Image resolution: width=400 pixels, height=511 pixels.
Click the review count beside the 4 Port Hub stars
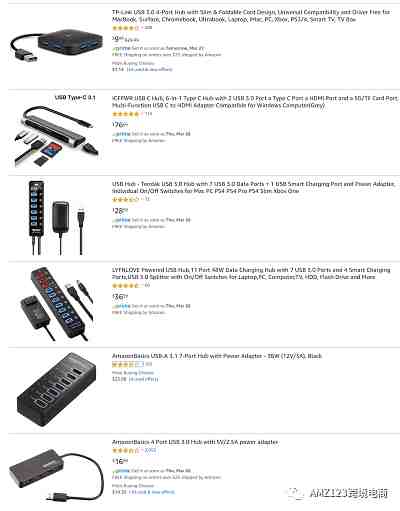coord(150,451)
